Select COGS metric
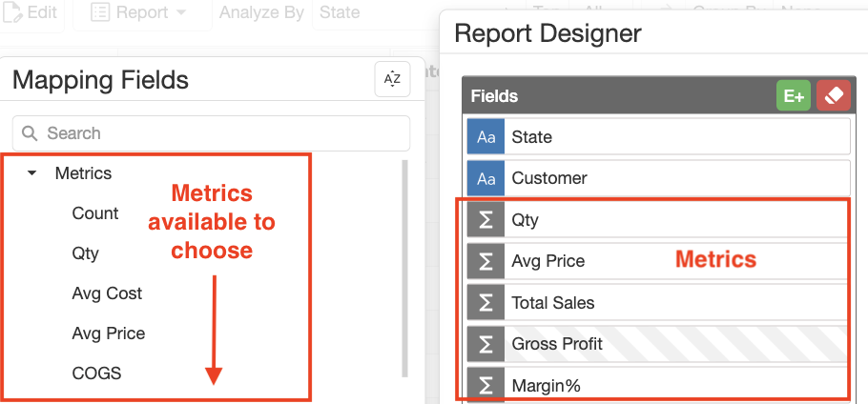The height and width of the screenshot is (404, 868). point(96,374)
